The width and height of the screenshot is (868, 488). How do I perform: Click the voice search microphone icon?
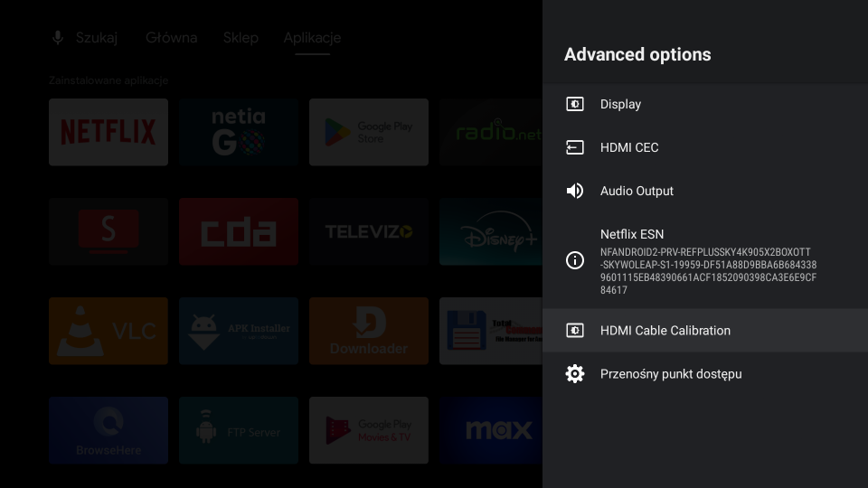pos(58,38)
